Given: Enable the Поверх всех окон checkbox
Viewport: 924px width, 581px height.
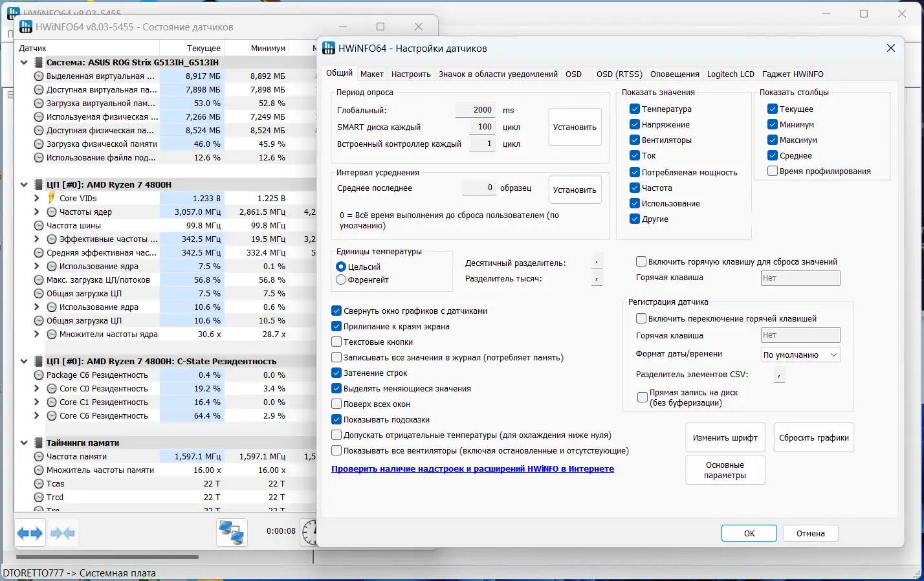Looking at the screenshot, I should click(x=336, y=404).
